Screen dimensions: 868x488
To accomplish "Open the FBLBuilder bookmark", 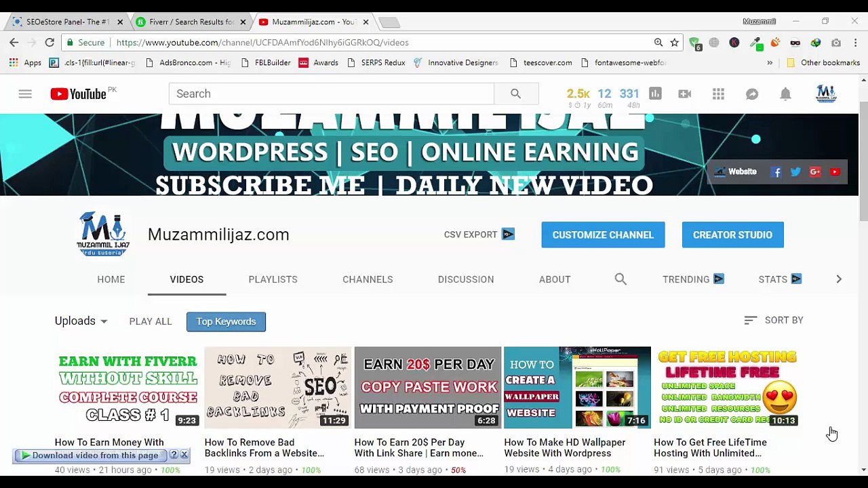I will (x=267, y=62).
